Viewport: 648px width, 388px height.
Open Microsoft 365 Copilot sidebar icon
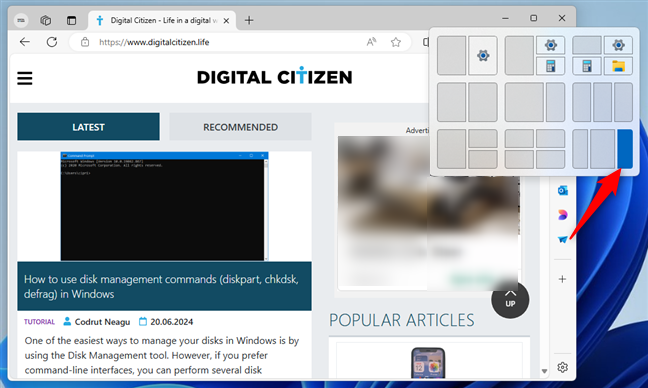562,215
